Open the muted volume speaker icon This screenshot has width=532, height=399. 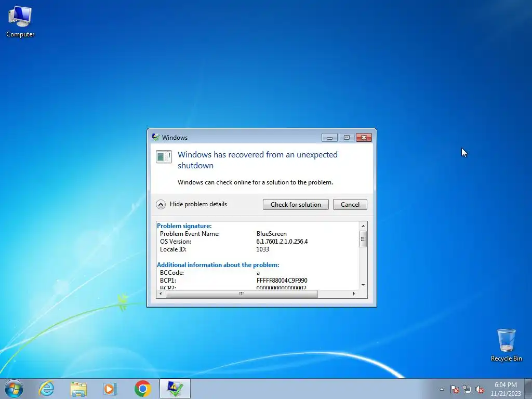click(x=480, y=389)
